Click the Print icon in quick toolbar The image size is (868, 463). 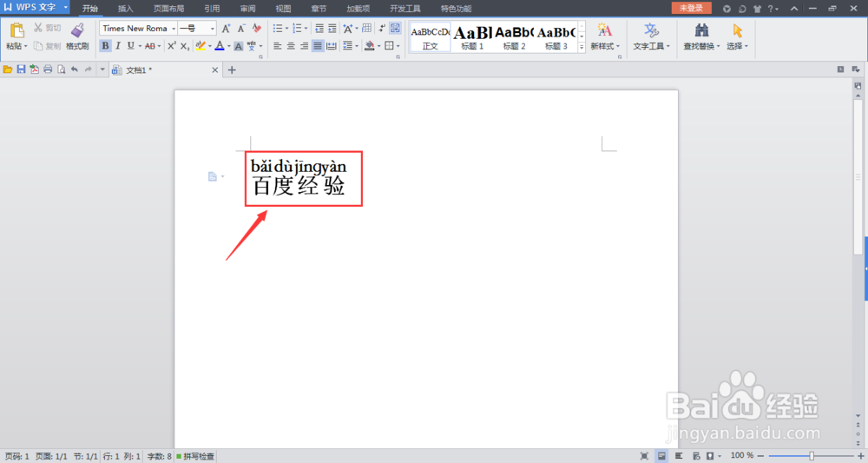(48, 69)
